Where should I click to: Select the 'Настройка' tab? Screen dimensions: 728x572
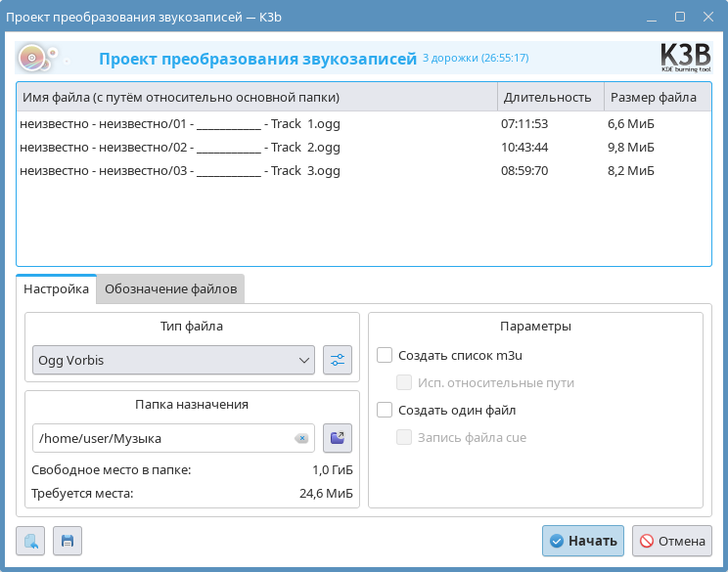(57, 288)
